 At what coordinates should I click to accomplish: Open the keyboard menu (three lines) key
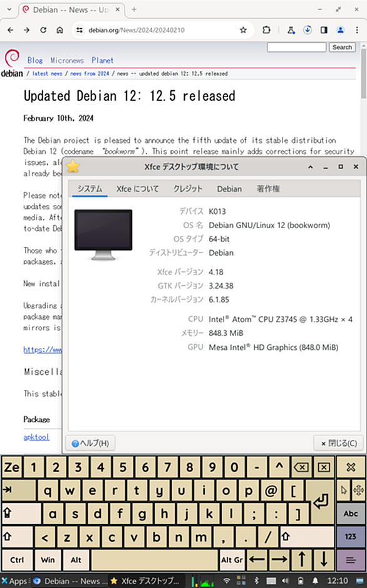point(351,560)
